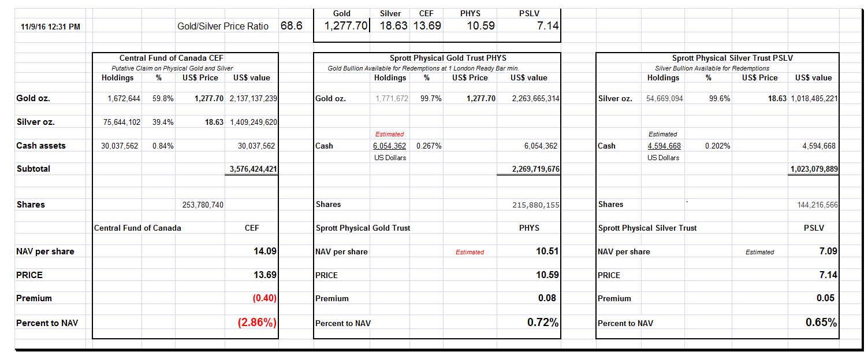868x359 pixels.
Task: Select CEF cash percent 0.84%
Action: pos(163,146)
